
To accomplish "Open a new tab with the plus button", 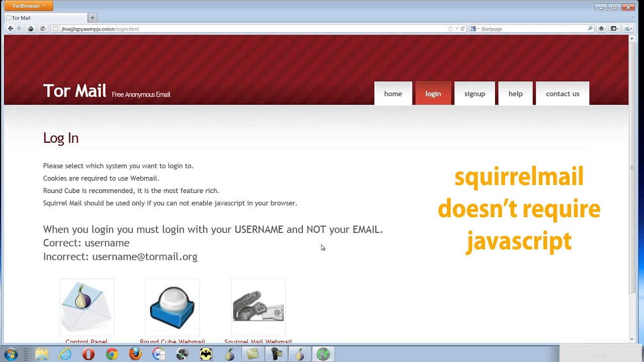I will pyautogui.click(x=92, y=18).
